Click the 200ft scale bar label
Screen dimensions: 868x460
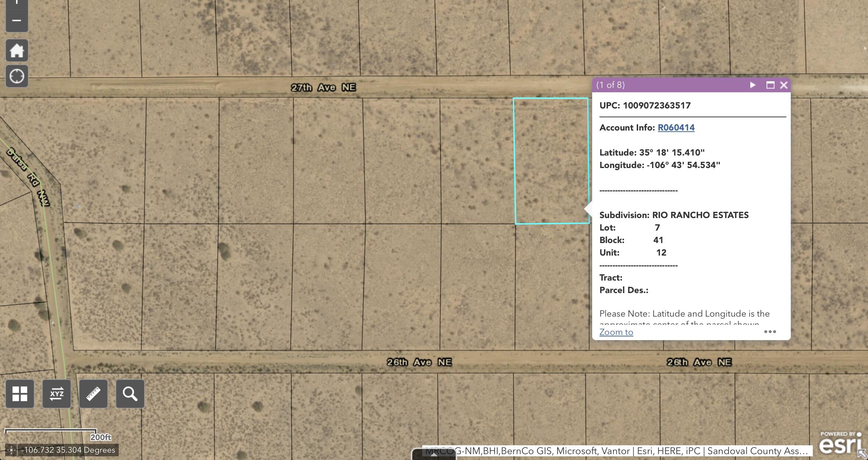[101, 437]
